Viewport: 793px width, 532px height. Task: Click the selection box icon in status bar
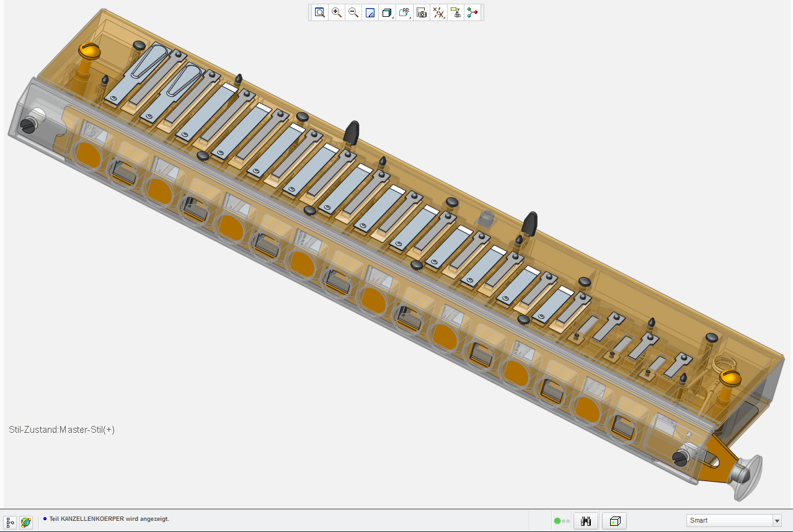[x=614, y=521]
